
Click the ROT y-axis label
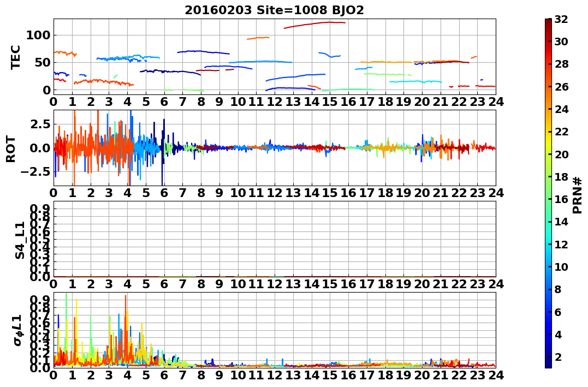11,149
